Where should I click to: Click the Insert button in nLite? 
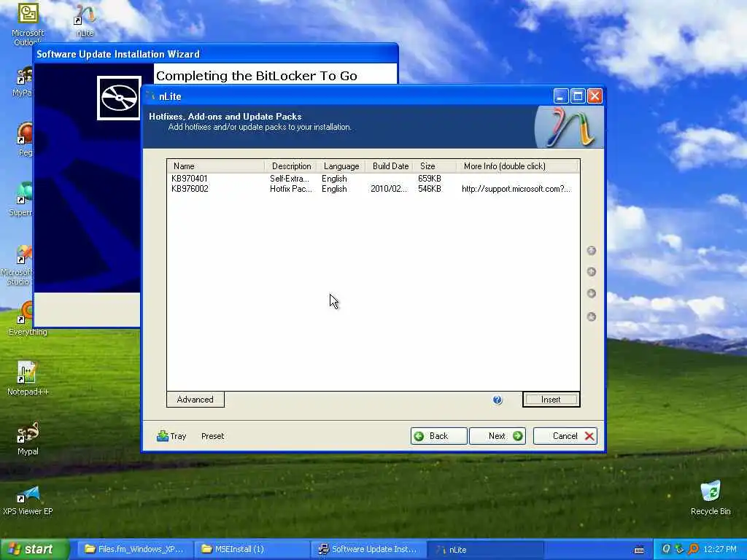tap(551, 400)
